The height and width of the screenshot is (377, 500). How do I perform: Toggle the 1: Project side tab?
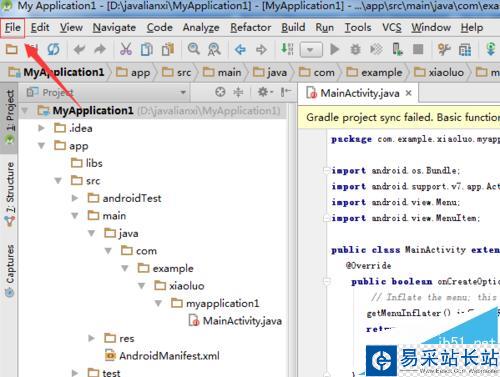pyautogui.click(x=10, y=117)
